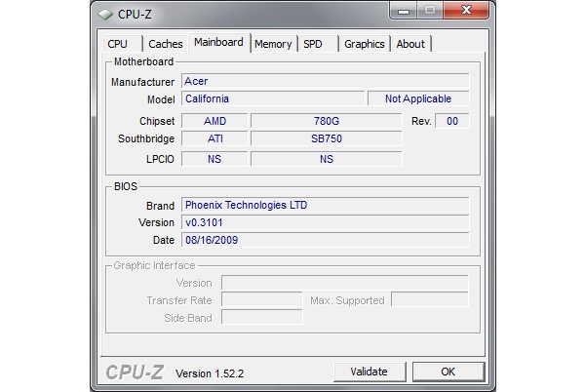Click the wide LPCIO model field NS
Screen dimensions: 585x392
(x=327, y=159)
